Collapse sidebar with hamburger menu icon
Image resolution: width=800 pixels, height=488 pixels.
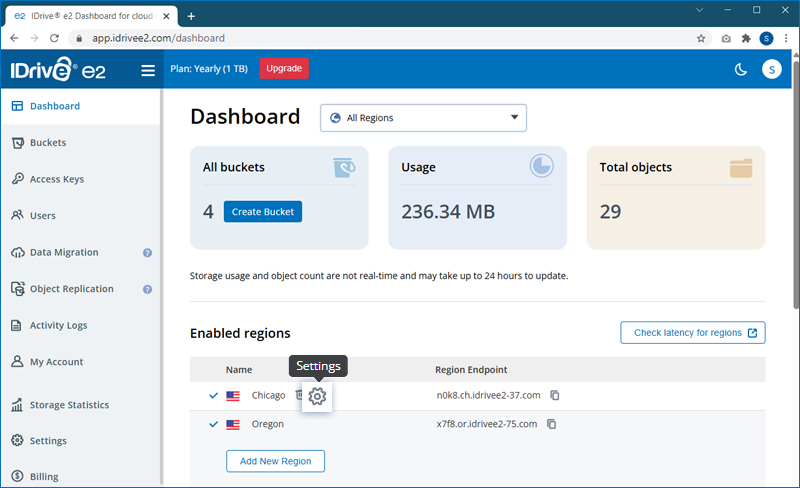click(148, 70)
